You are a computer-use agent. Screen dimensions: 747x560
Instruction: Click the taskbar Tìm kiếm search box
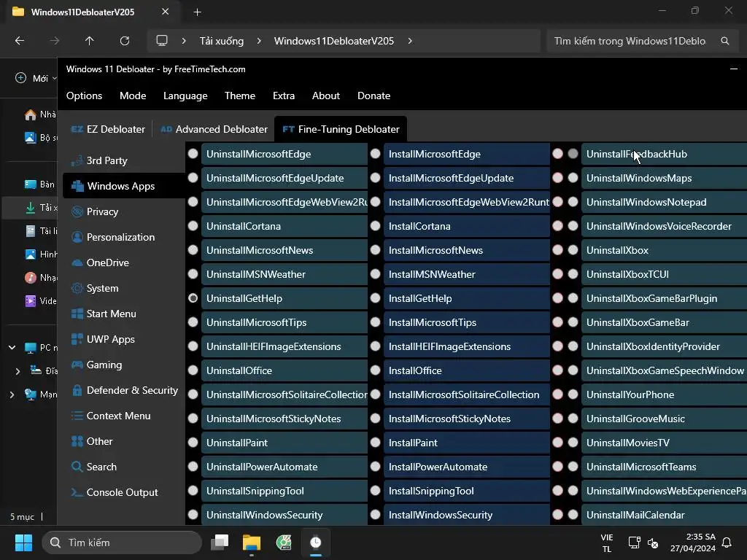point(122,542)
